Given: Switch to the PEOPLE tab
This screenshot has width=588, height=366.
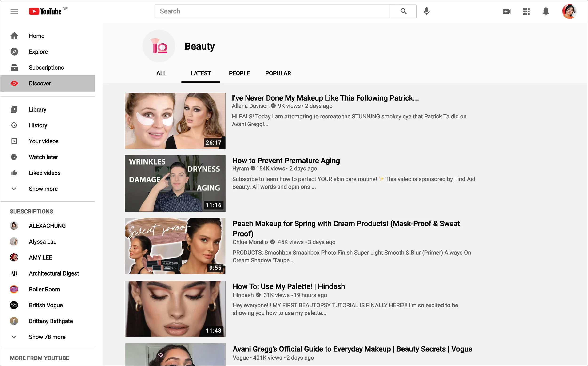Looking at the screenshot, I should (239, 73).
